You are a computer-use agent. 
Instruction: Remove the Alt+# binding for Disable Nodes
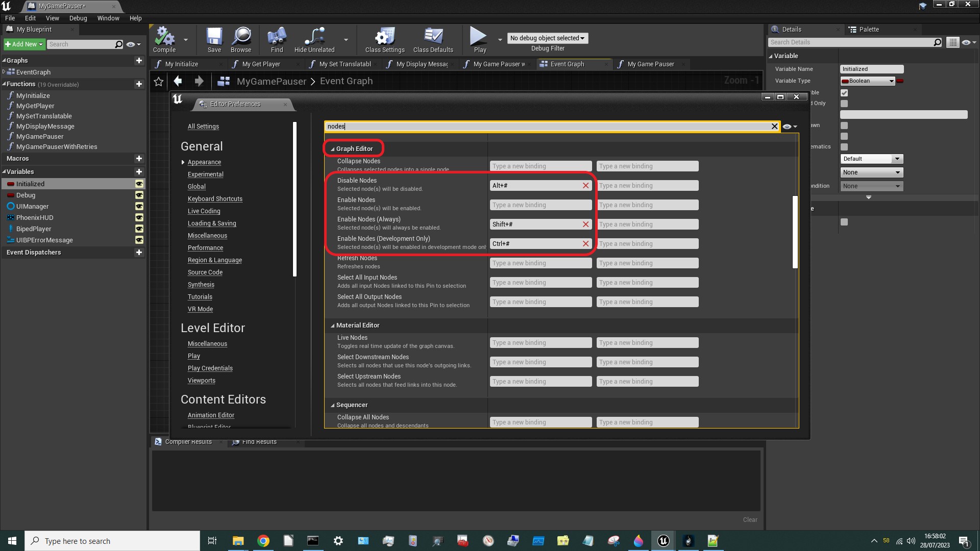pyautogui.click(x=586, y=186)
